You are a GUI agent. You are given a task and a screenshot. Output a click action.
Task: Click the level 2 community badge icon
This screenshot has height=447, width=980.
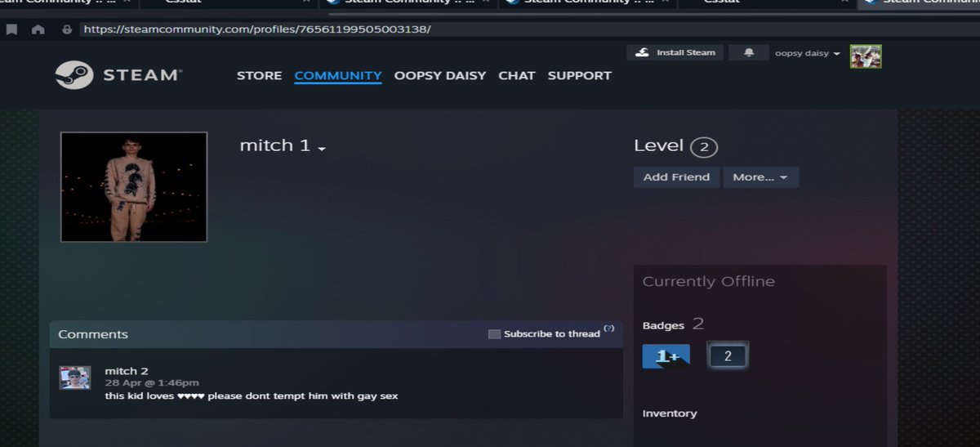pyautogui.click(x=728, y=356)
